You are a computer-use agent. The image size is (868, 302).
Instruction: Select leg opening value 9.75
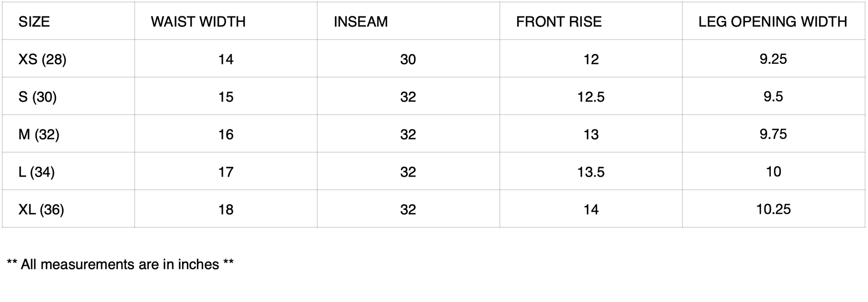coord(773,134)
